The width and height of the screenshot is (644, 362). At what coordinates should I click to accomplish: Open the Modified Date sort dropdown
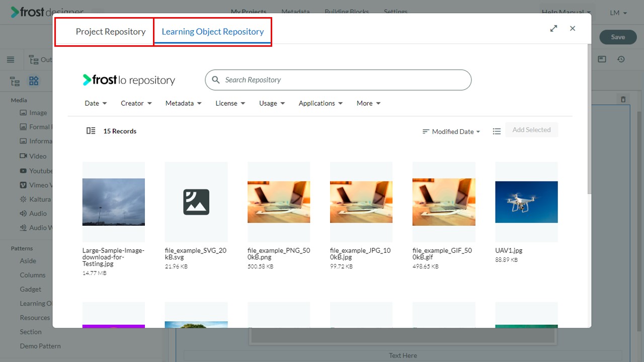[451, 132]
